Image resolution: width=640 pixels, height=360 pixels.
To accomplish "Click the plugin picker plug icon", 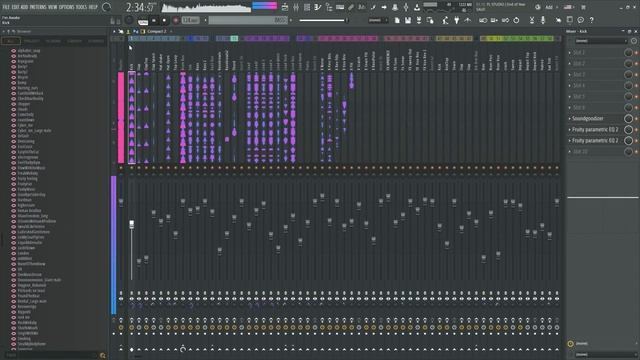I will point(456,20).
